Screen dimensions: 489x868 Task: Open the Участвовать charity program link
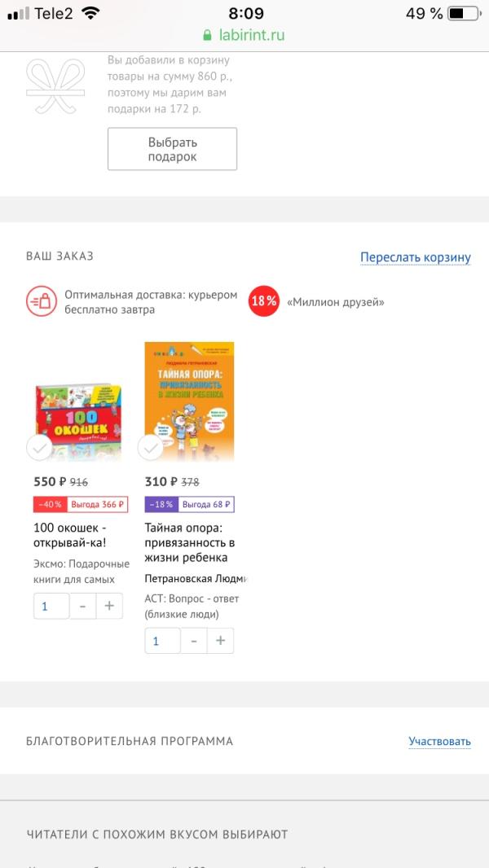[x=440, y=741]
